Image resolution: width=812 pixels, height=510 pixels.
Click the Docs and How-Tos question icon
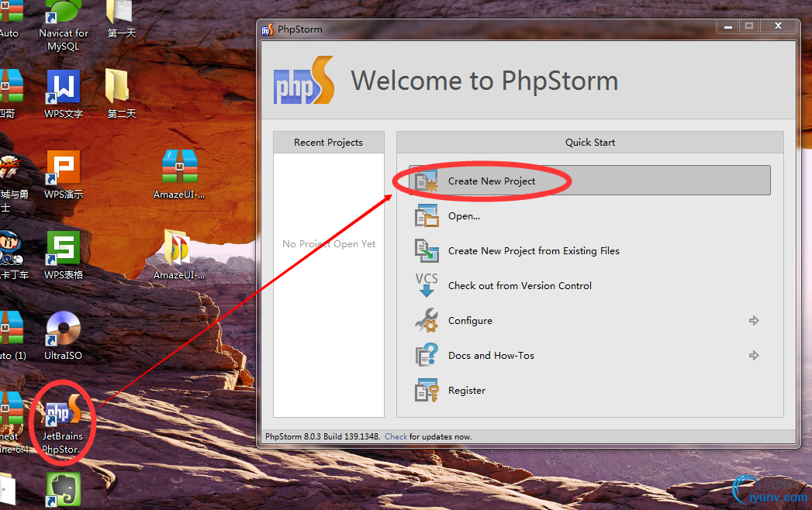pos(427,355)
